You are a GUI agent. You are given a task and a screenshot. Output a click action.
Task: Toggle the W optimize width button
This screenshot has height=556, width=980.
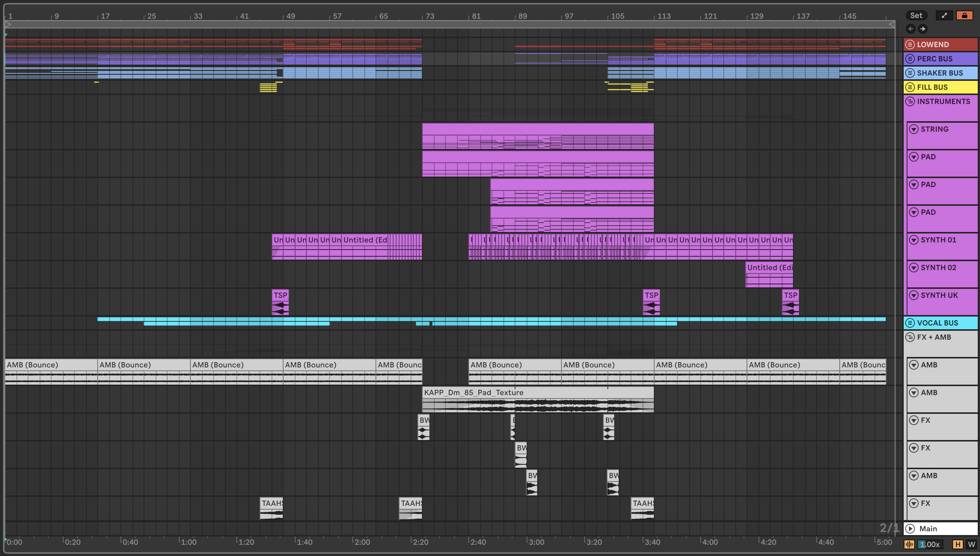(x=972, y=544)
